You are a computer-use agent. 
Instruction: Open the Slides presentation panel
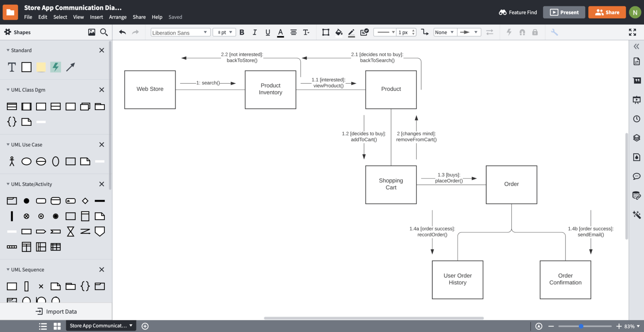(637, 100)
